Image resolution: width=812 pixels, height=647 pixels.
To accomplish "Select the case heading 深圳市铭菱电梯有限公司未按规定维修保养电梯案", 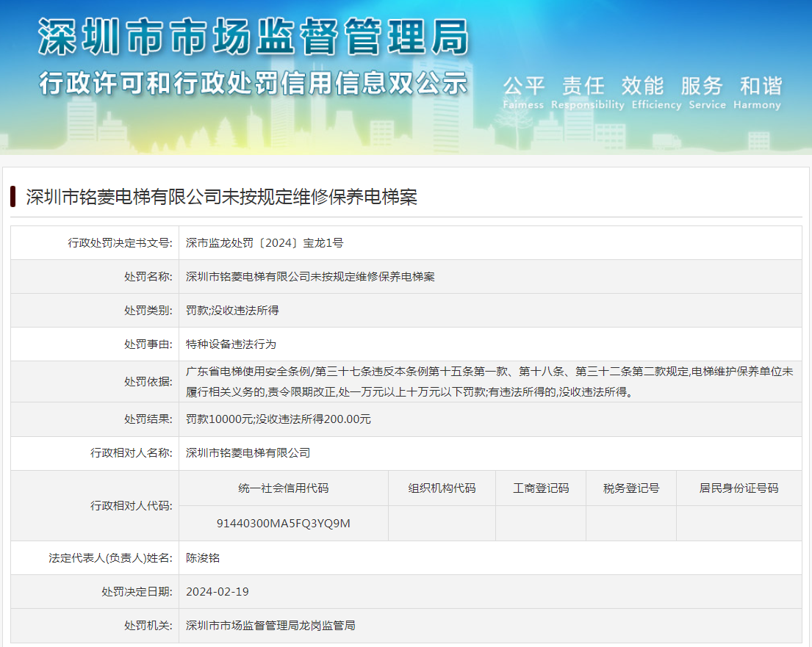I will [221, 197].
